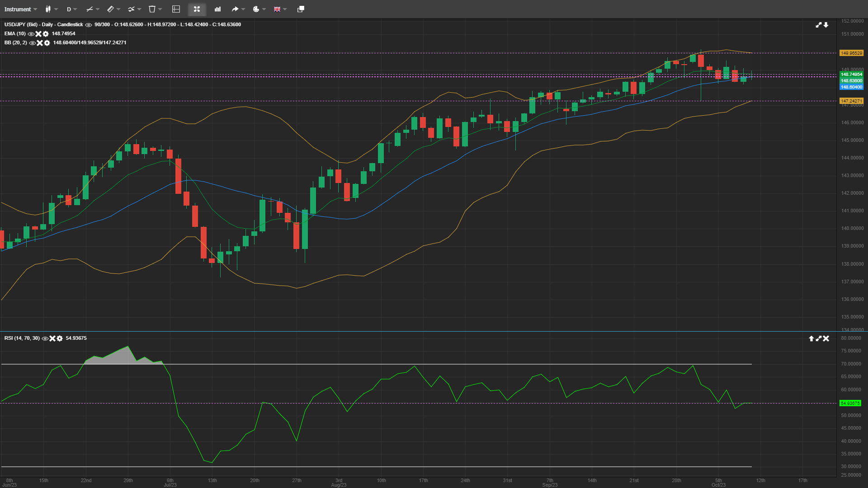The width and height of the screenshot is (868, 488).
Task: Click the 140.00000 price axis label
Action: click(852, 229)
